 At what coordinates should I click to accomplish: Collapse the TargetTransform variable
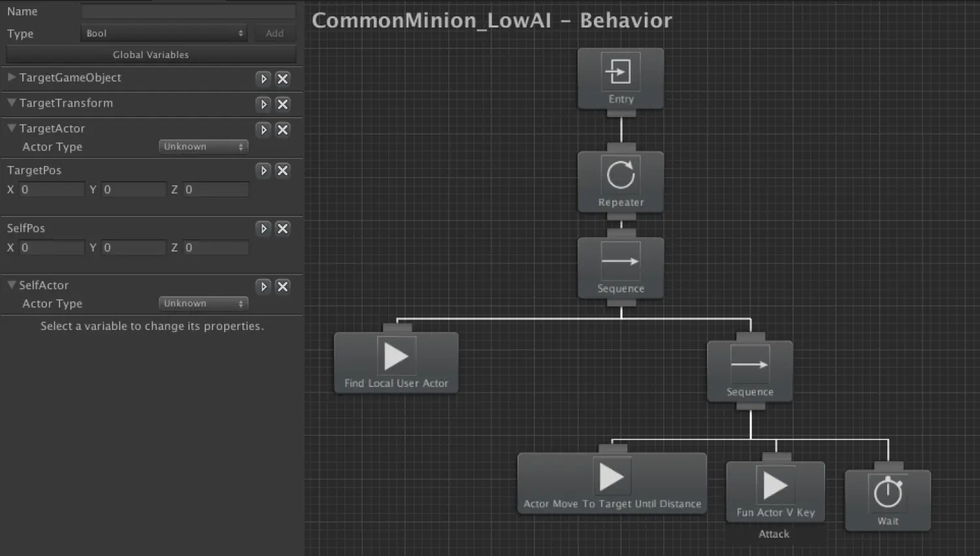pyautogui.click(x=12, y=103)
